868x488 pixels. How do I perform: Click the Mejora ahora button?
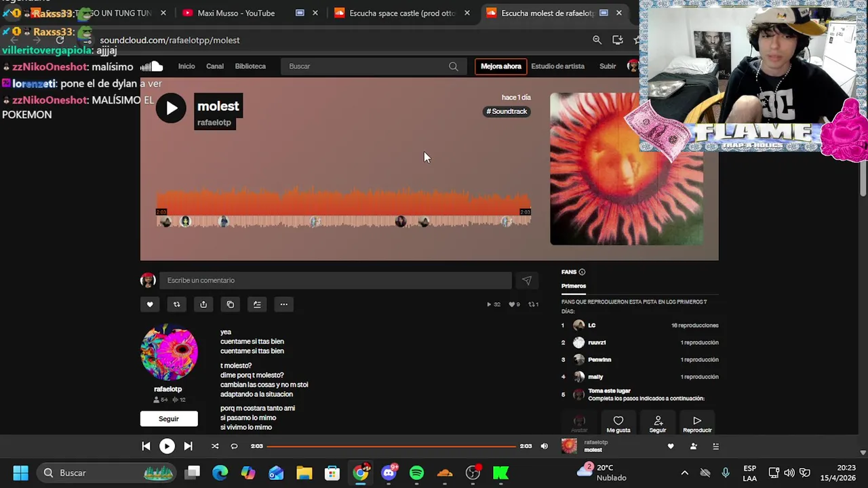tap(501, 66)
